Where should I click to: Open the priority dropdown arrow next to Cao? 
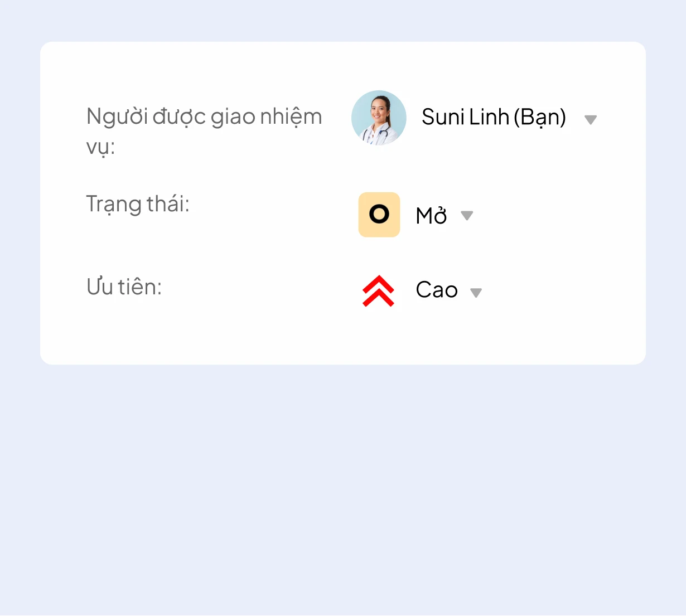tap(476, 293)
